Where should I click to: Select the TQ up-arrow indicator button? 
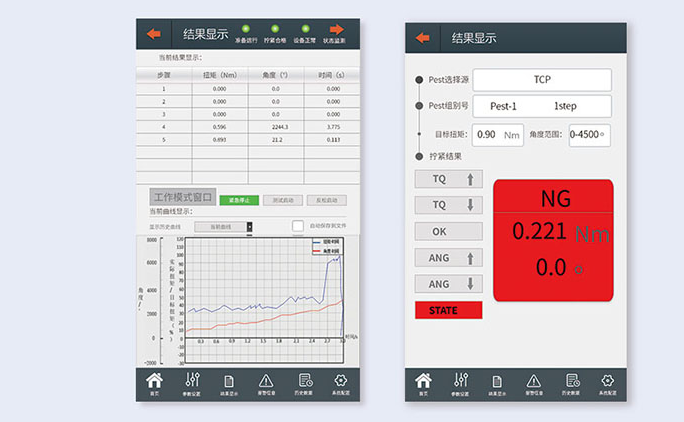[x=448, y=179]
